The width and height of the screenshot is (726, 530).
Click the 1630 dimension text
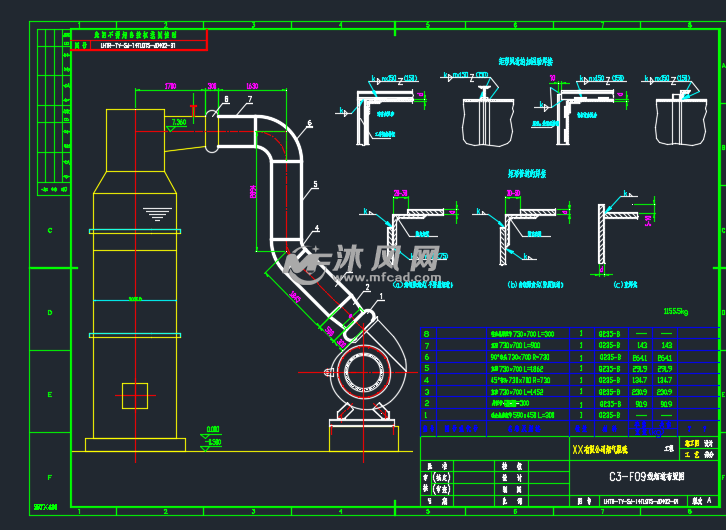[251, 86]
